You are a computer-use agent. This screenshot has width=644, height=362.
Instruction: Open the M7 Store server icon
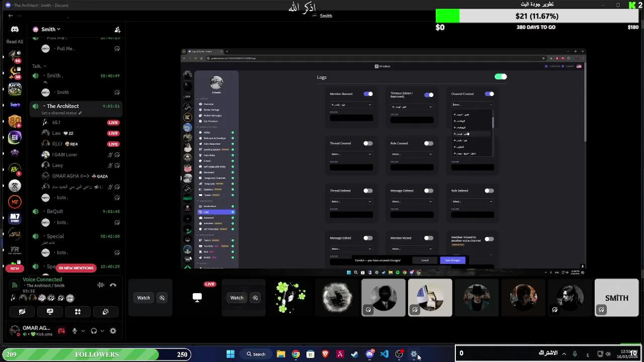pos(15,219)
